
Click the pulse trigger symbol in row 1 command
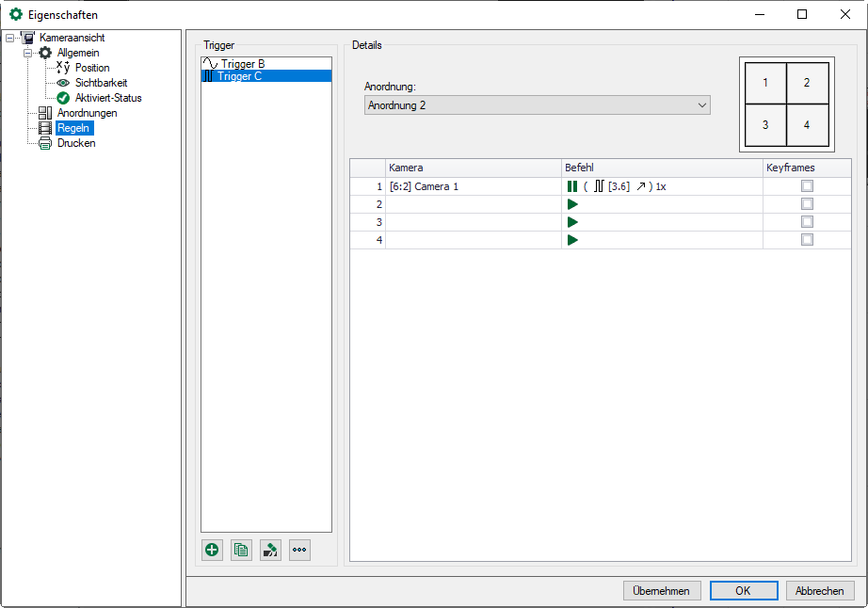pyautogui.click(x=599, y=186)
